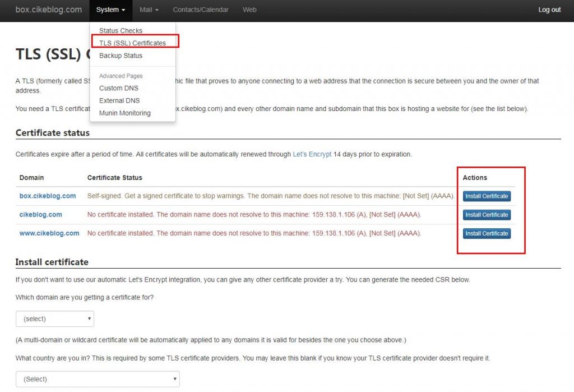Select Status Checks from System menu
The width and height of the screenshot is (574, 392).
121,31
